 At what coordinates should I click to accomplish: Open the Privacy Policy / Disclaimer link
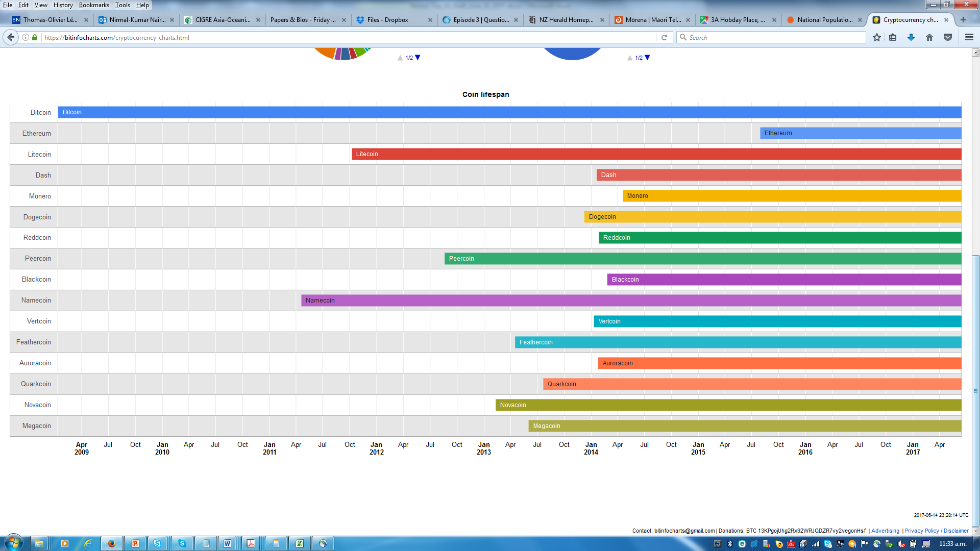pyautogui.click(x=937, y=531)
